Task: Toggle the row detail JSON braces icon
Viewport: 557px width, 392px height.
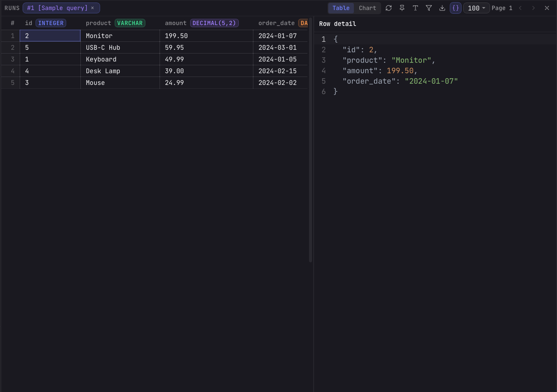Action: point(456,8)
